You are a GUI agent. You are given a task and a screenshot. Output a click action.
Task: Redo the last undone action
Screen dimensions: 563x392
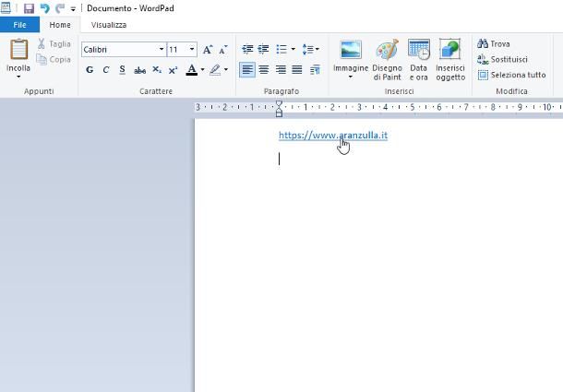60,8
